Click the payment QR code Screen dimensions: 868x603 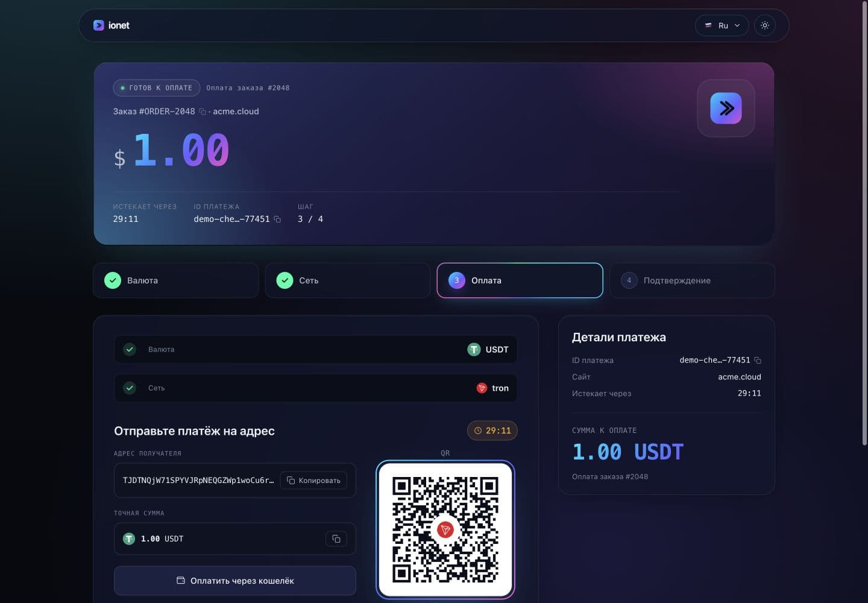point(445,530)
